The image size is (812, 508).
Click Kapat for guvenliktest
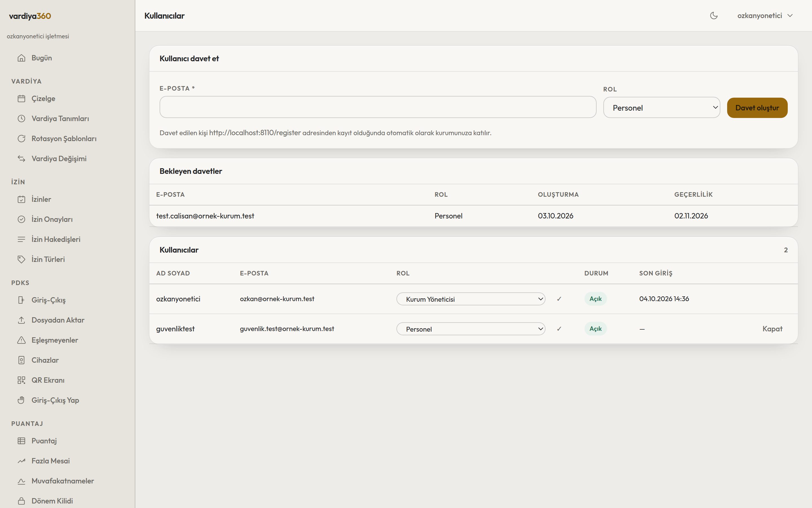coord(772,329)
